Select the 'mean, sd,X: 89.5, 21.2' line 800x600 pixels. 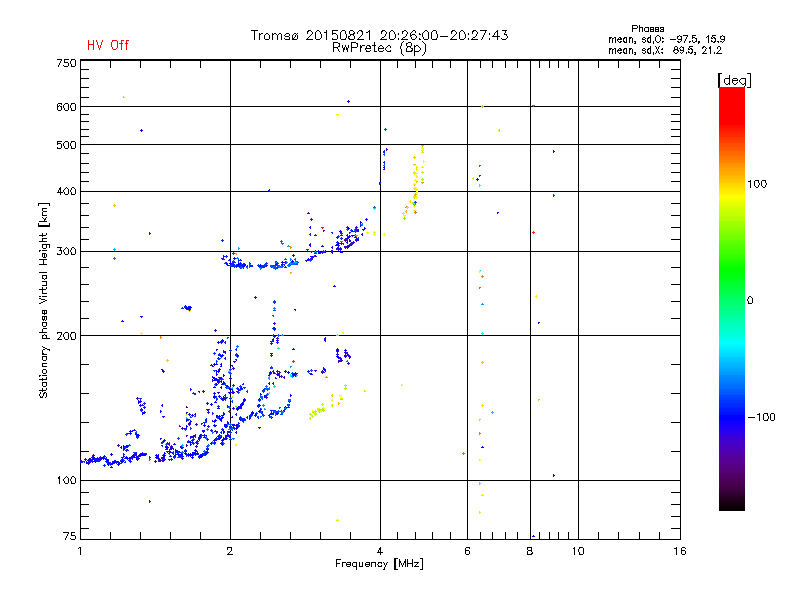(x=665, y=50)
